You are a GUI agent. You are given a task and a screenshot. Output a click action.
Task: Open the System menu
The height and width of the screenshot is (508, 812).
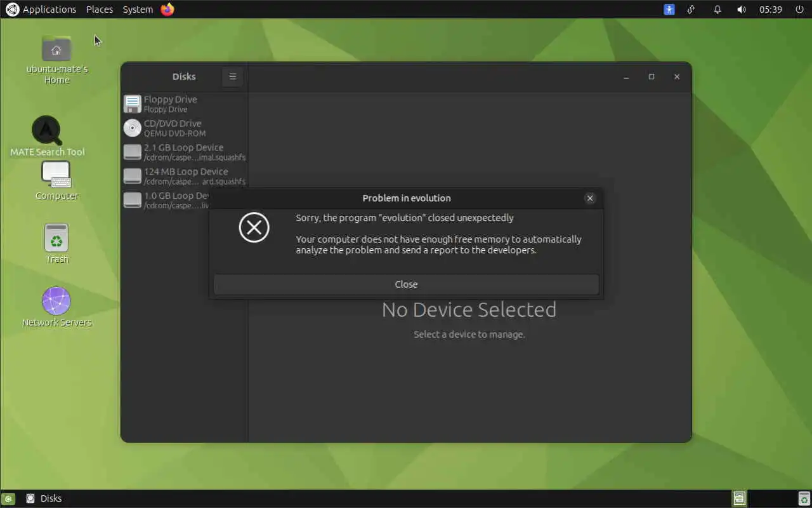point(138,10)
